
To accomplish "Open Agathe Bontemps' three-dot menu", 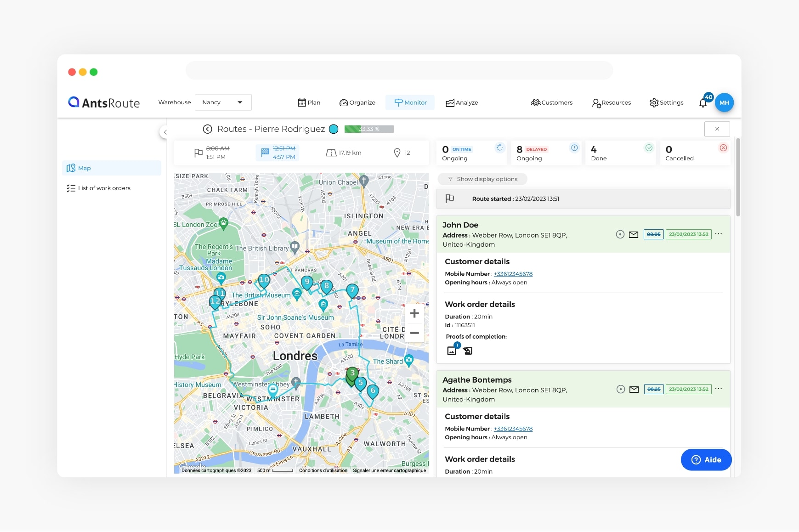I will 719,389.
